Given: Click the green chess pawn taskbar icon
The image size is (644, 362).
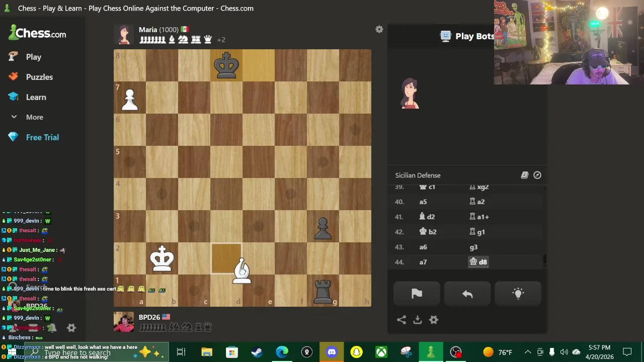Looking at the screenshot, I should [431, 352].
